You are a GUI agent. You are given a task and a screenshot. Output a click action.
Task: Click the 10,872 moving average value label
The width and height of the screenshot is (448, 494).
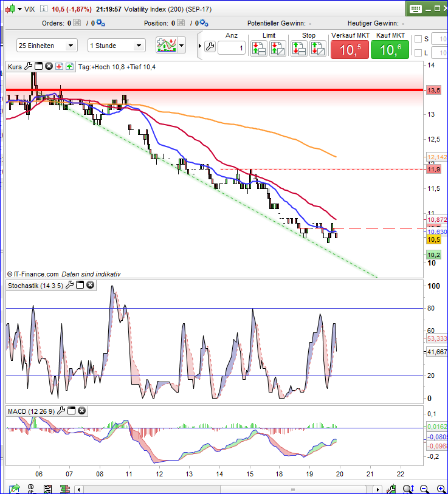coord(436,219)
